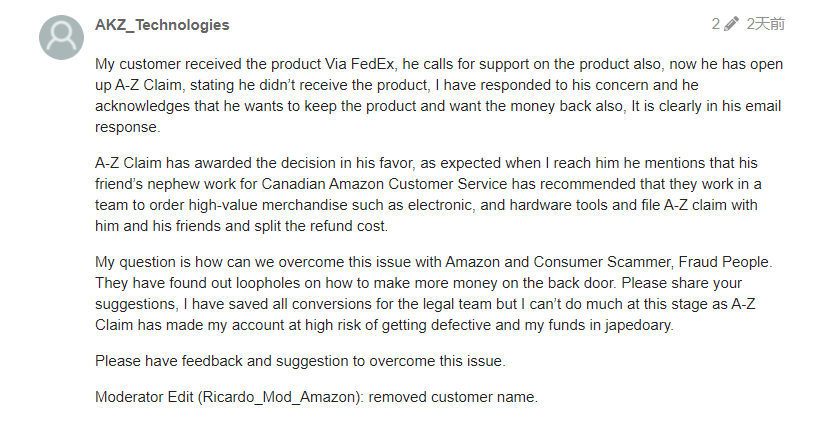The height and width of the screenshot is (437, 822).
Task: Open the post edit history pencil icon
Action: click(x=732, y=24)
